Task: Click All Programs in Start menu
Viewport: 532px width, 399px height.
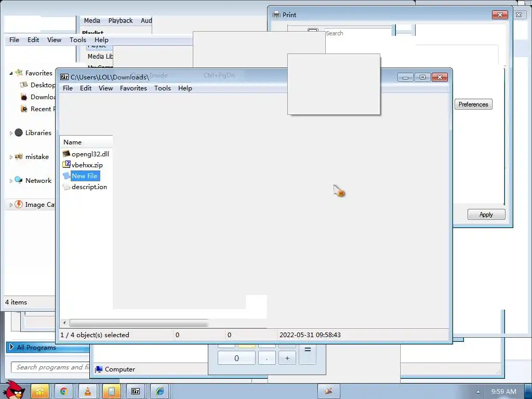Action: click(x=47, y=347)
